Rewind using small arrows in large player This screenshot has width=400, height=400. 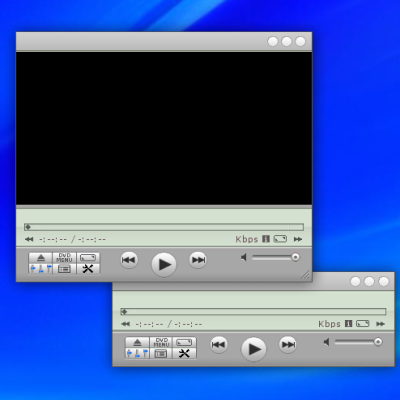coord(29,239)
